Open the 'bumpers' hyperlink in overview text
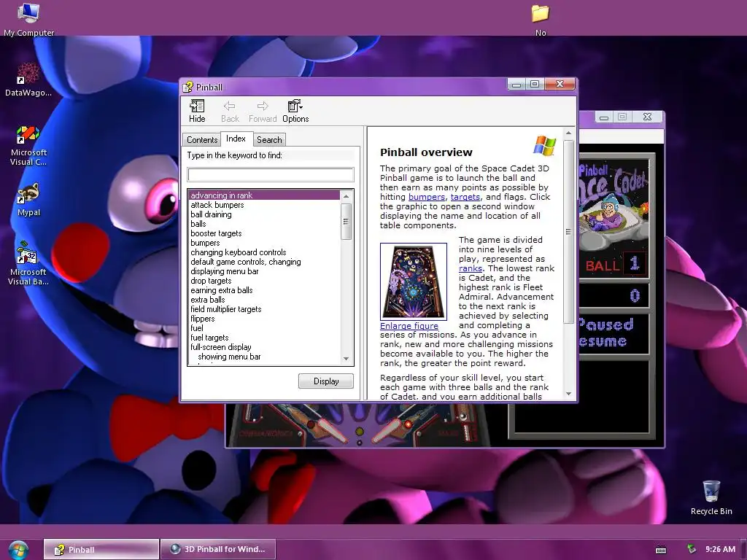Viewport: 747px width, 560px height. (x=426, y=197)
